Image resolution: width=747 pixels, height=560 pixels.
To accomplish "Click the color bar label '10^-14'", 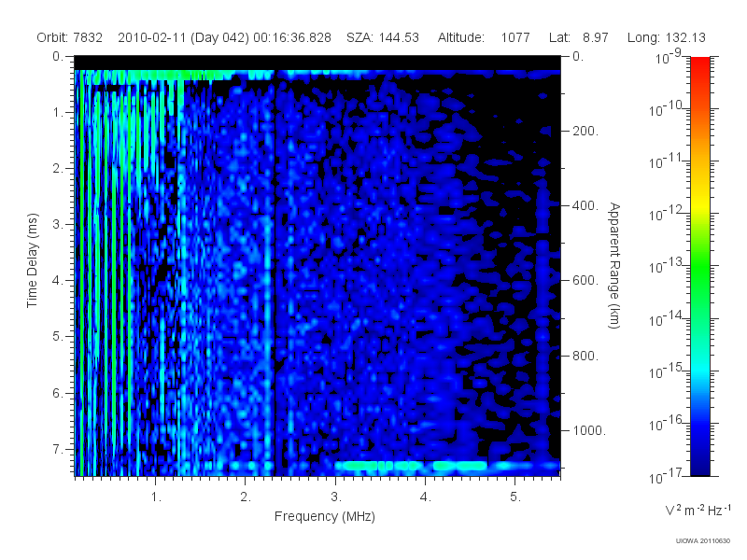I will point(667,318).
